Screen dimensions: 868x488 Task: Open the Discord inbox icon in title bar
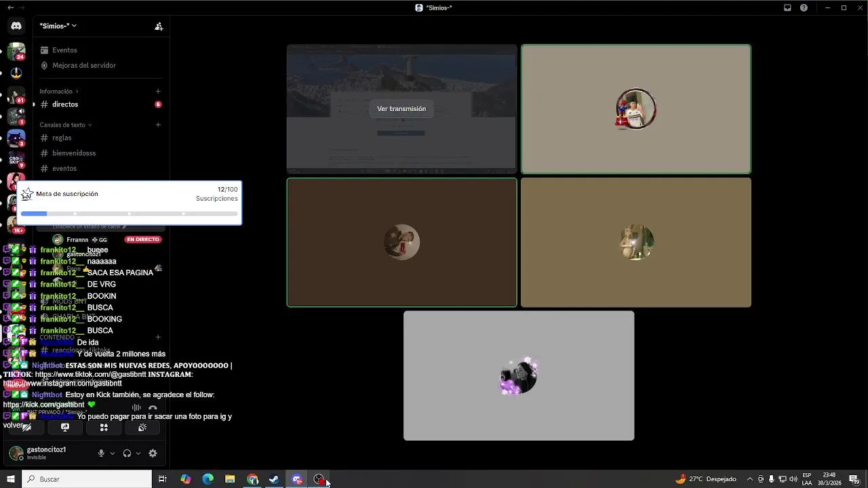(x=787, y=7)
